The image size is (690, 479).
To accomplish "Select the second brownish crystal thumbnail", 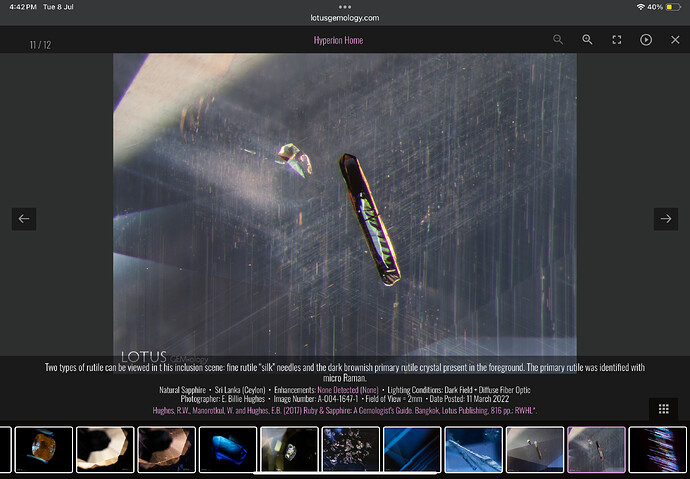I will tap(166, 450).
